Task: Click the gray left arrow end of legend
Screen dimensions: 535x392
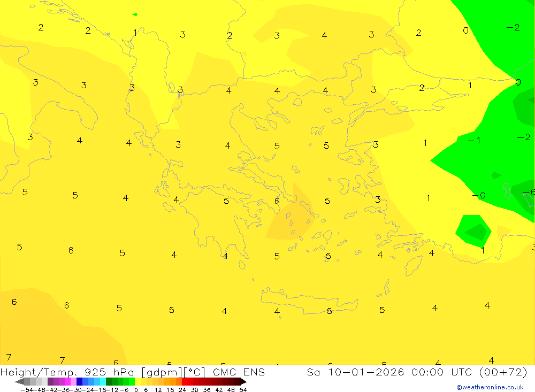Action: 19,381
